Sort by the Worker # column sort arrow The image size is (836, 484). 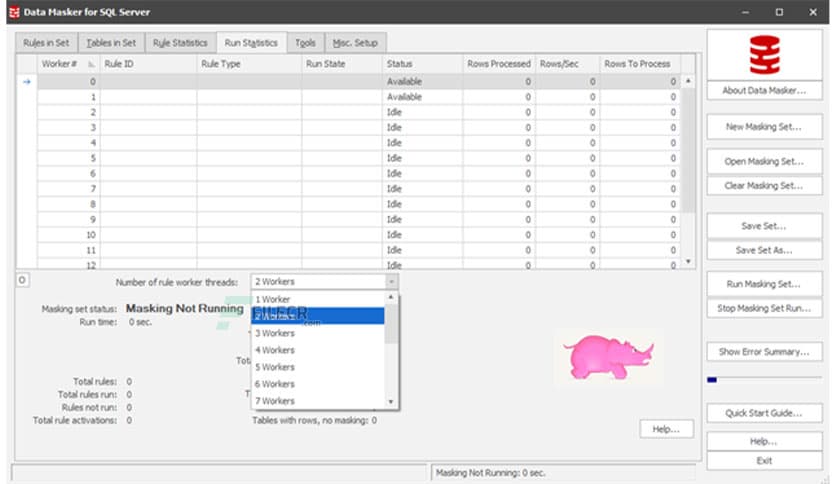pos(91,64)
